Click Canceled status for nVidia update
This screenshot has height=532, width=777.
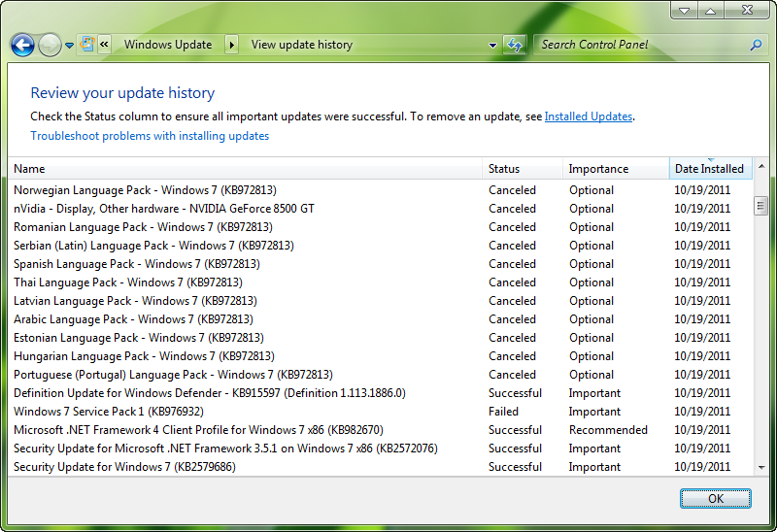512,209
